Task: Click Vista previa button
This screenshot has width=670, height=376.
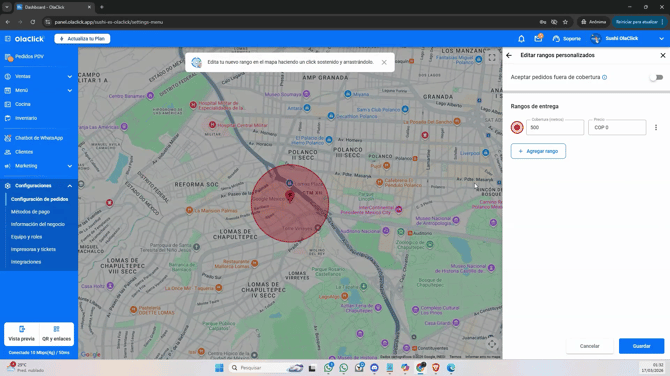Action: click(x=21, y=334)
